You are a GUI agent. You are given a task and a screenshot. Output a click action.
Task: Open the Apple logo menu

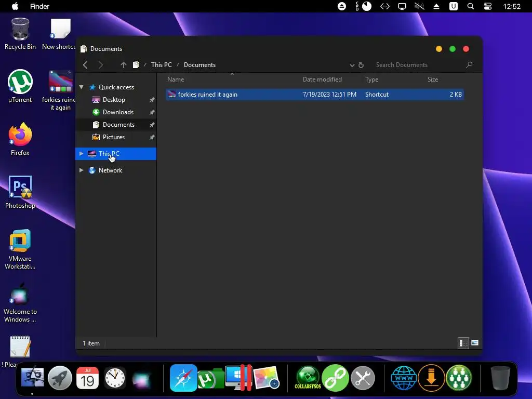[15, 6]
